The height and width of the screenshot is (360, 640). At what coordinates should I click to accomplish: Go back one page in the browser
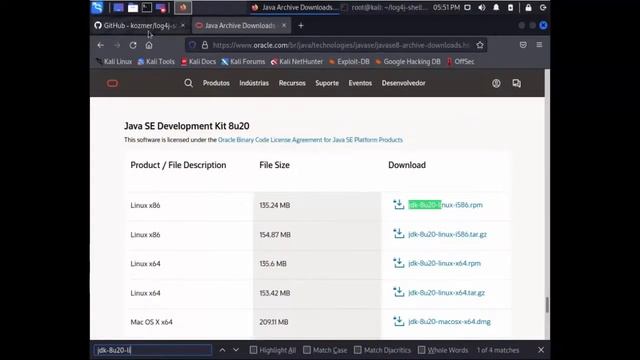(x=100, y=45)
